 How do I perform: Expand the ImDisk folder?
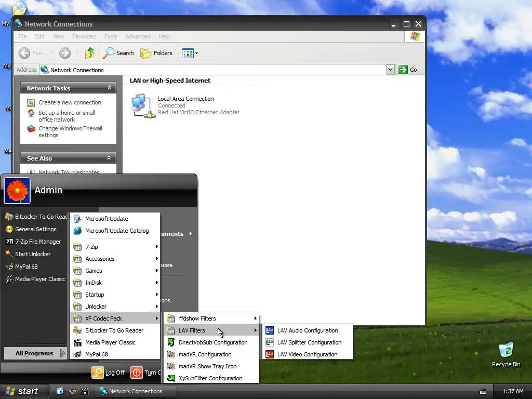click(115, 283)
